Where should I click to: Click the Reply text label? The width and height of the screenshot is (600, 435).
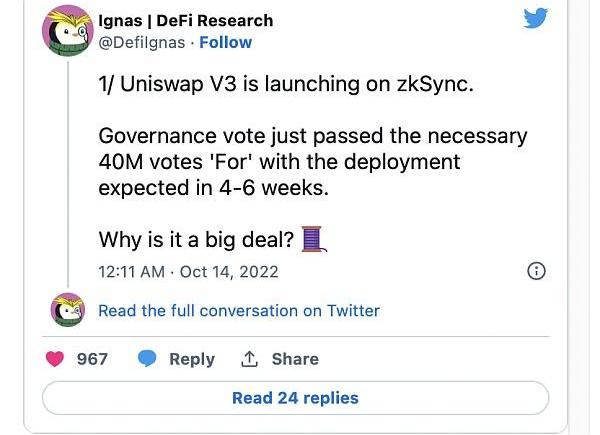point(192,359)
